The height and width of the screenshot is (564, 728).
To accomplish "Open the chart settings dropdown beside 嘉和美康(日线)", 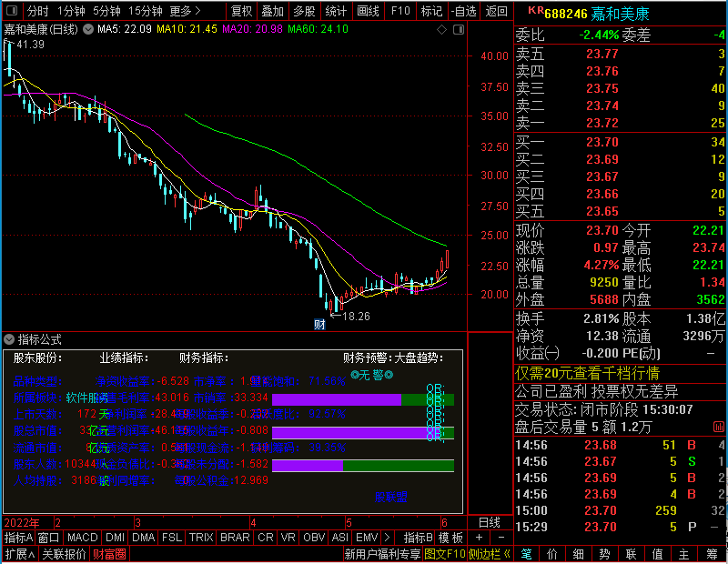I will point(88,30).
